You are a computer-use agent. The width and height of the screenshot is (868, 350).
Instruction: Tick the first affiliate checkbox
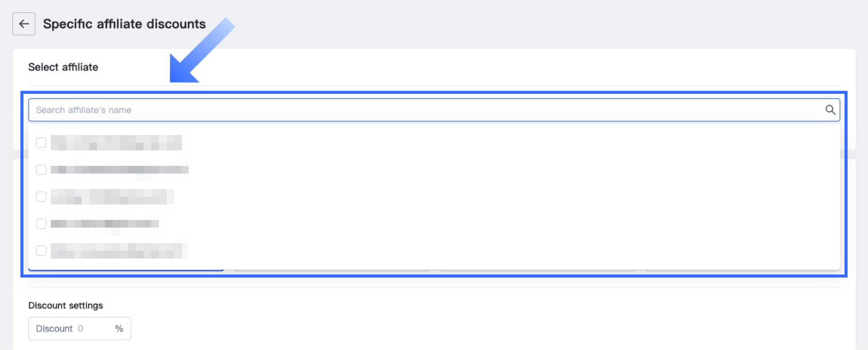[x=41, y=143]
